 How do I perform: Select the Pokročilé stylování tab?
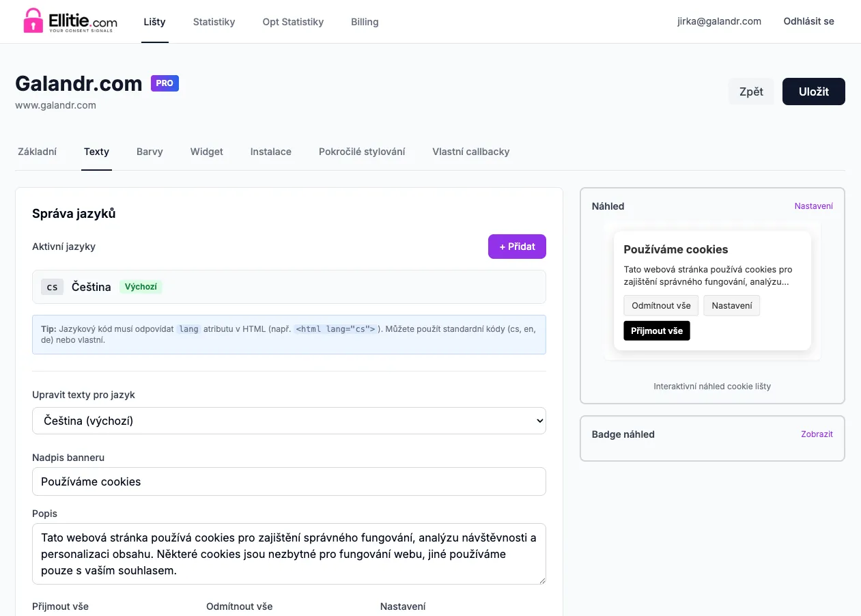tap(362, 152)
